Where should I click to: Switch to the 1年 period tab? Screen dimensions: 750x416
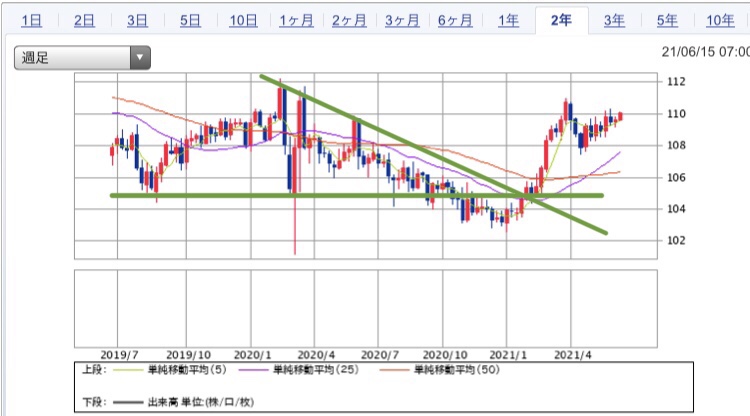[508, 21]
